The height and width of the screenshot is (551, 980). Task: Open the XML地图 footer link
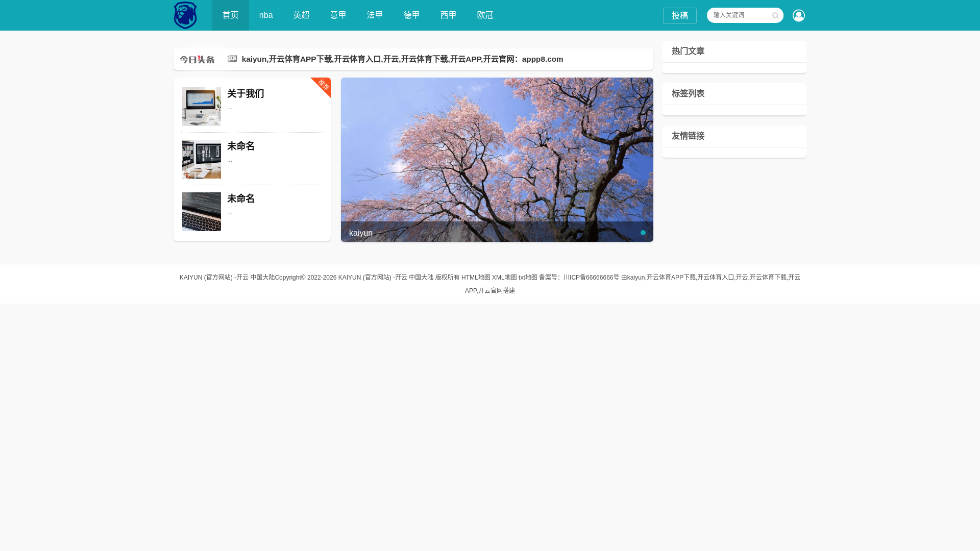point(504,278)
